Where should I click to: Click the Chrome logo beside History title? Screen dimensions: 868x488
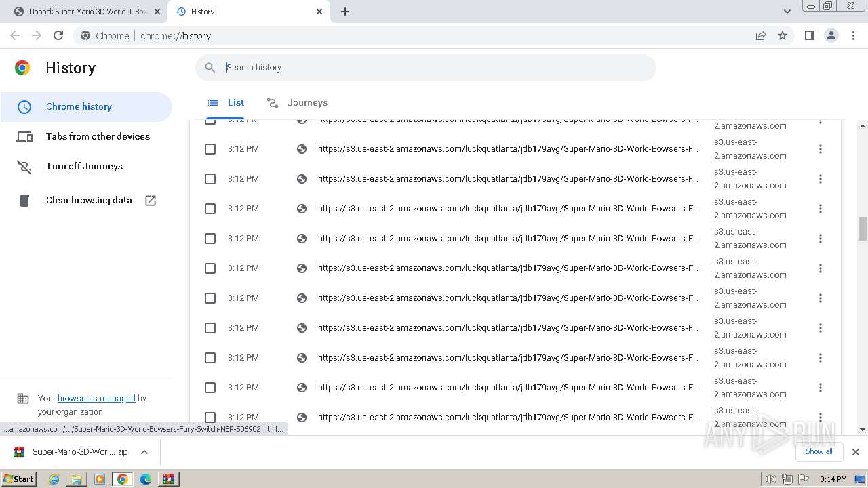pyautogui.click(x=22, y=68)
